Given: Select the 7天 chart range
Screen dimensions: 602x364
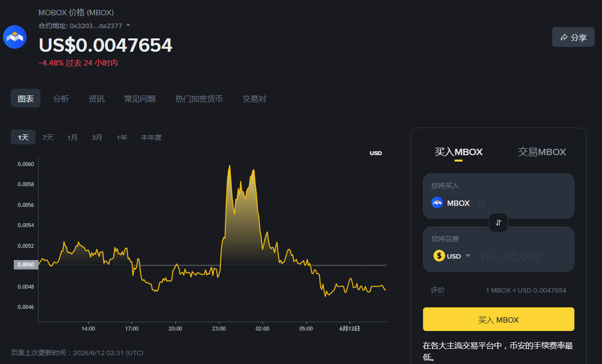Looking at the screenshot, I should (x=48, y=137).
